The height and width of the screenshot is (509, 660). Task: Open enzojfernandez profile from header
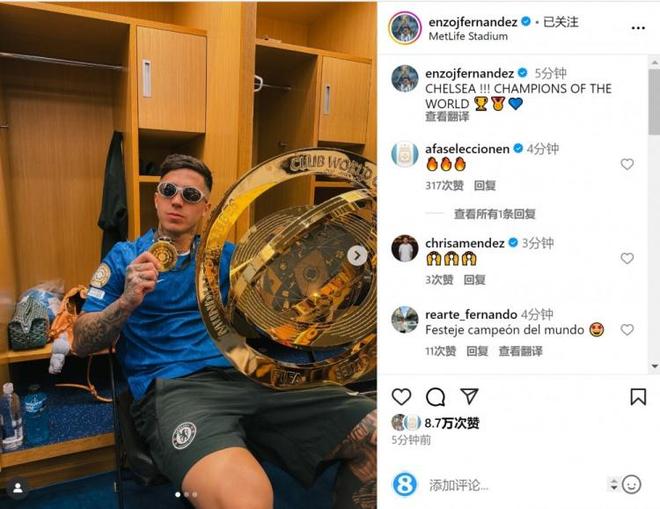coord(473,22)
